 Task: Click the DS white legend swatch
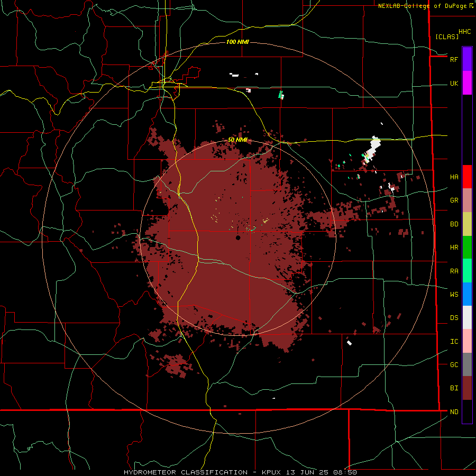[467, 317]
